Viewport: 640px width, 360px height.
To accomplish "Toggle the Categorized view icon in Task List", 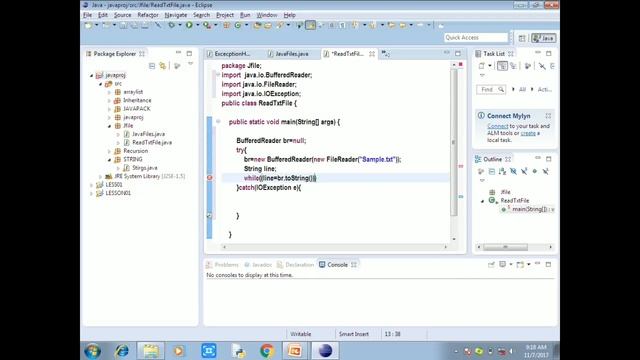I will click(x=502, y=66).
